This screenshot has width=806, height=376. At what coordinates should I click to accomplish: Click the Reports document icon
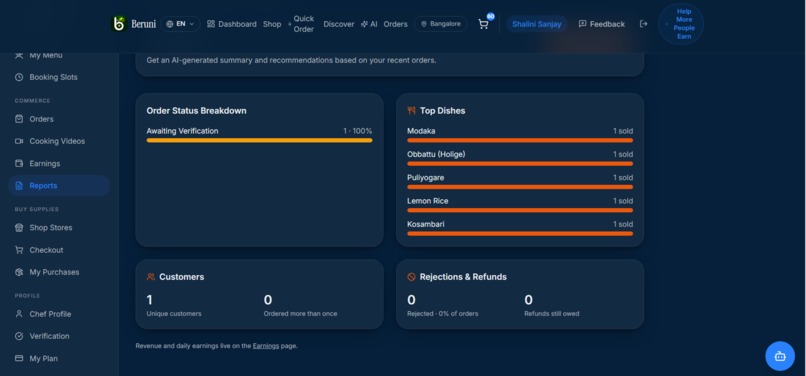pos(19,186)
